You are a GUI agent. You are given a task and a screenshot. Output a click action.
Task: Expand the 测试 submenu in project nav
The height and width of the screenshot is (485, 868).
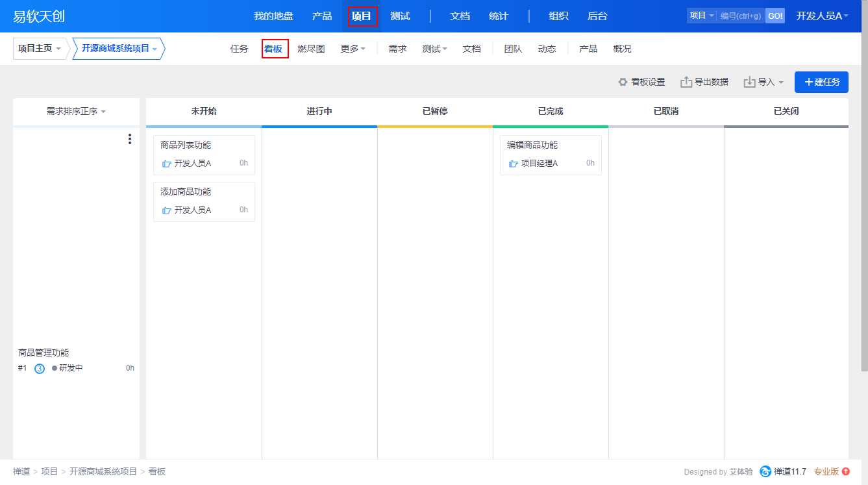[x=434, y=49]
